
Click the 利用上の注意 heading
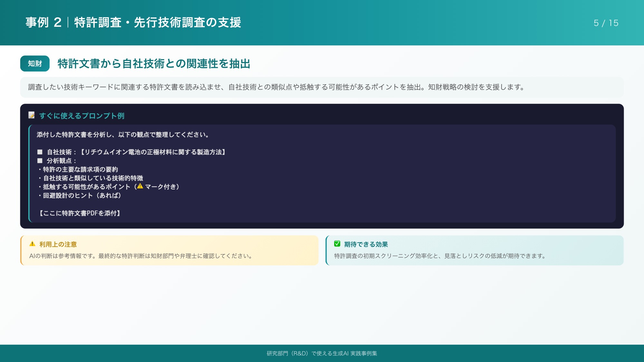click(x=58, y=244)
